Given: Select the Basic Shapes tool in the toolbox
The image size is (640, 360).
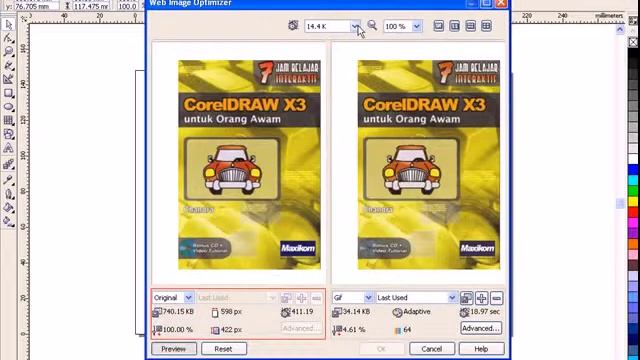Looking at the screenshot, I should 8,134.
